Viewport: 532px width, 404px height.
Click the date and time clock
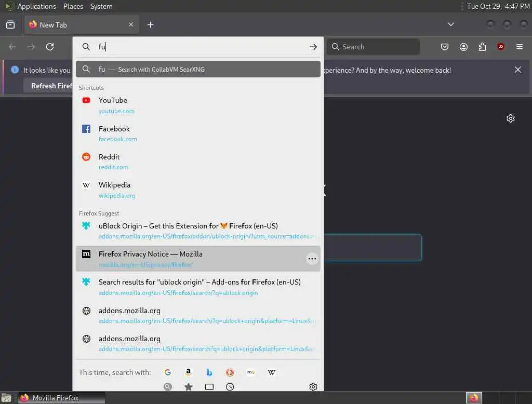[498, 6]
